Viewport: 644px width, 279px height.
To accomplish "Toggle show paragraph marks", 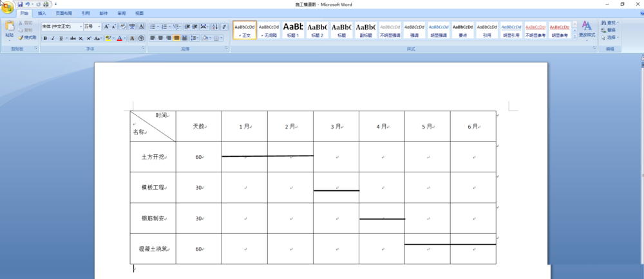I will pos(224,26).
